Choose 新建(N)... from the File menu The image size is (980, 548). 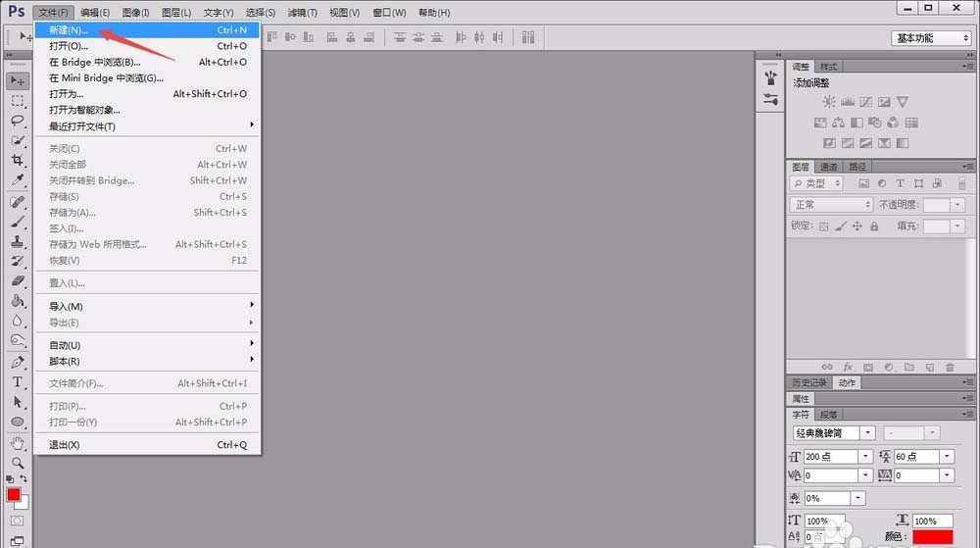click(148, 30)
